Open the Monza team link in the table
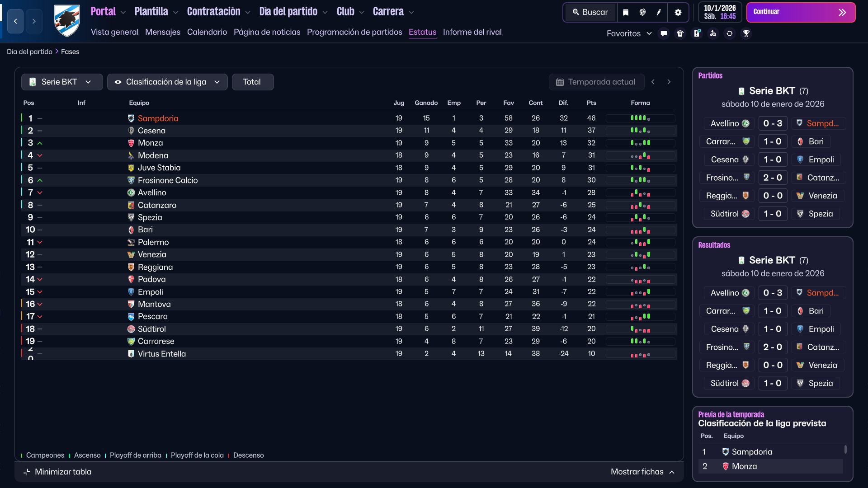This screenshot has height=488, width=868. 150,143
